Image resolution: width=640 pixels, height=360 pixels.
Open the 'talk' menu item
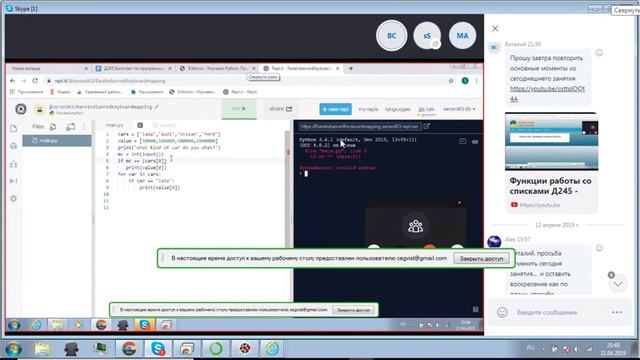(x=427, y=109)
